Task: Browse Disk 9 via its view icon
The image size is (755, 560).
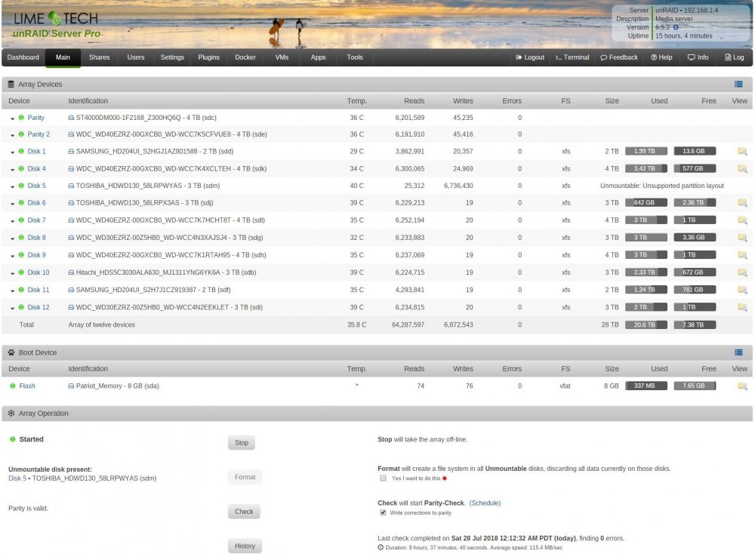Action: 742,255
